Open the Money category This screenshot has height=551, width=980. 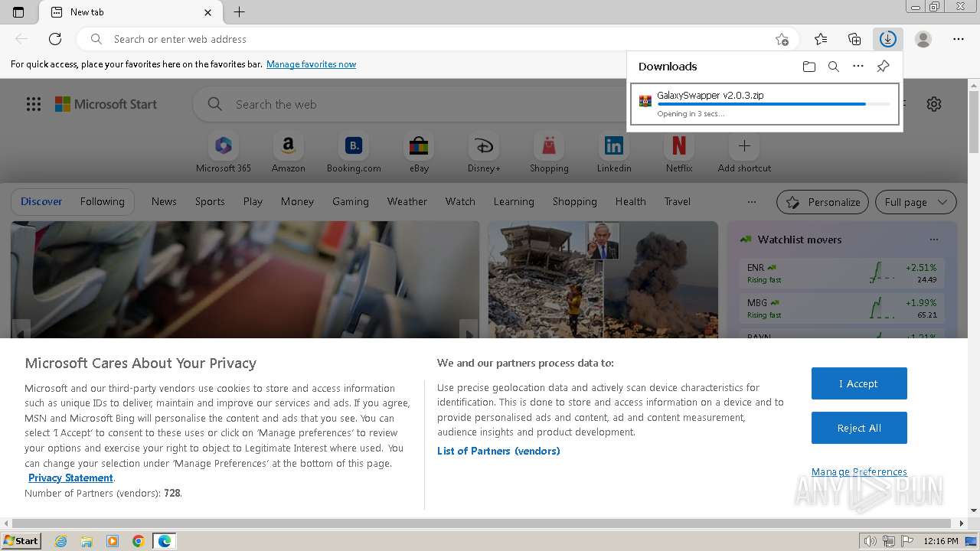tap(297, 201)
